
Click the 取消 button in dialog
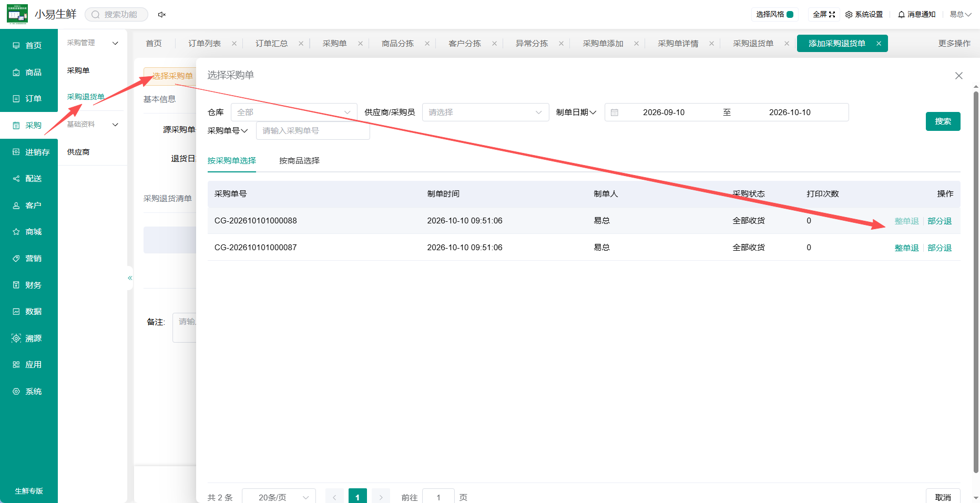click(943, 497)
